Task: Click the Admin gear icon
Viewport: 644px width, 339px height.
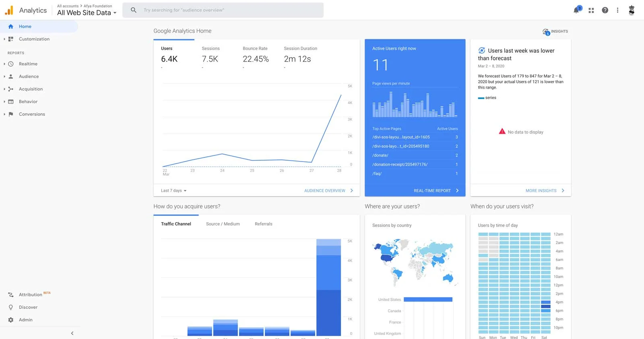Action: 11,320
